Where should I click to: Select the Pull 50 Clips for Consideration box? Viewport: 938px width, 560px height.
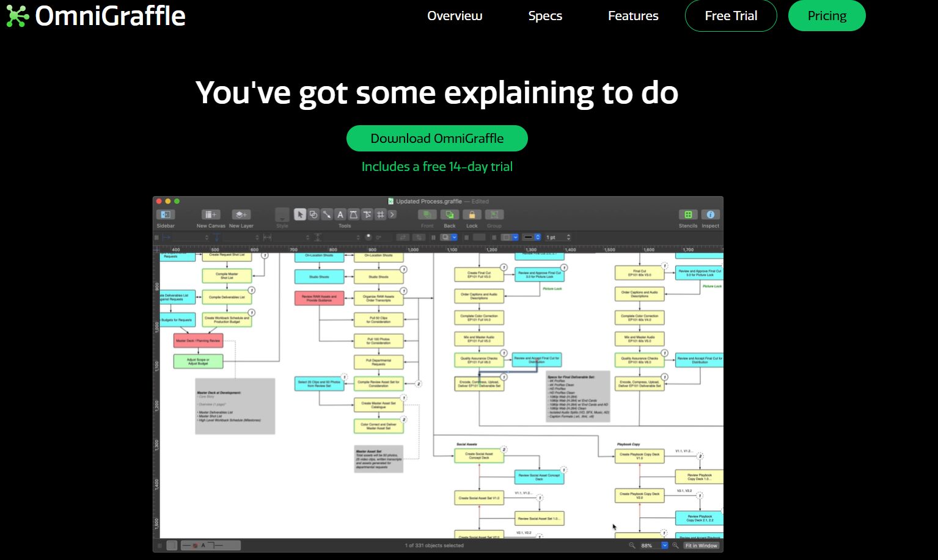click(x=379, y=319)
